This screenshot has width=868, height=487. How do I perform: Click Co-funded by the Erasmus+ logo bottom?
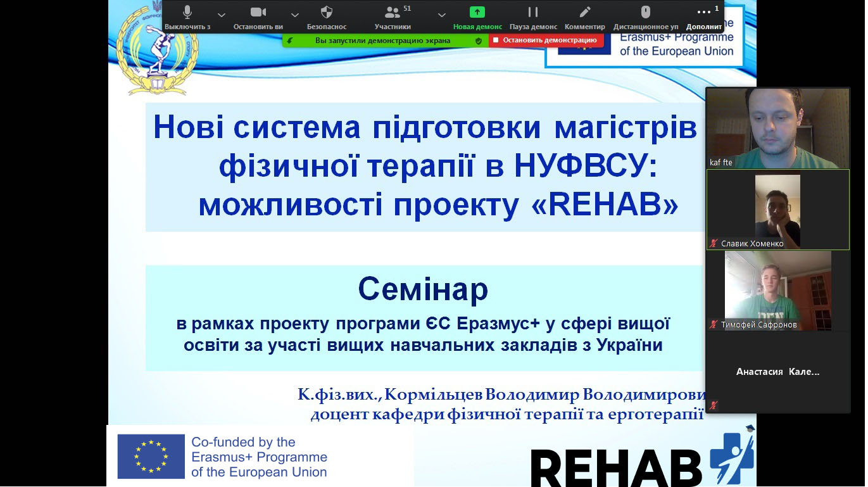(x=223, y=457)
